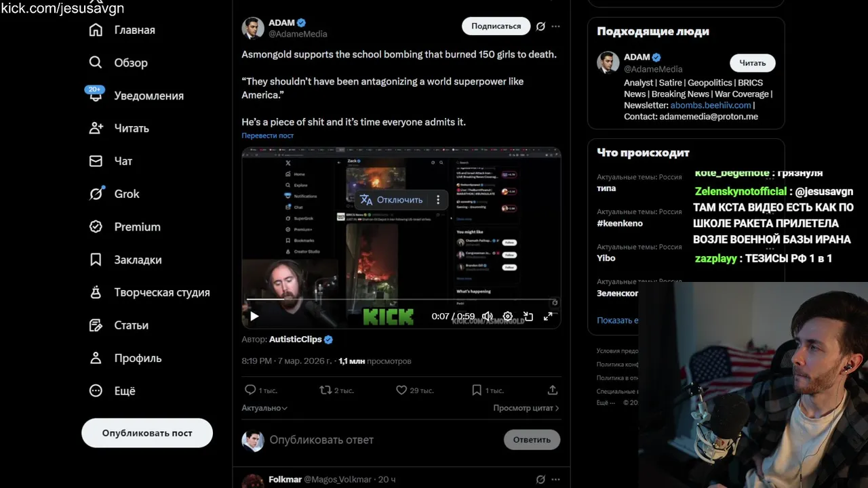Open the post's three-dot more menu
The height and width of the screenshot is (488, 868).
[556, 26]
